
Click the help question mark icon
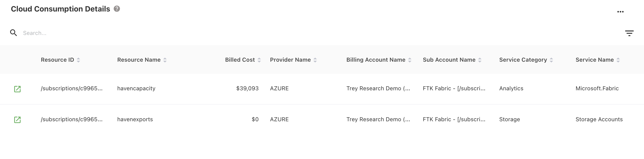[x=117, y=9]
